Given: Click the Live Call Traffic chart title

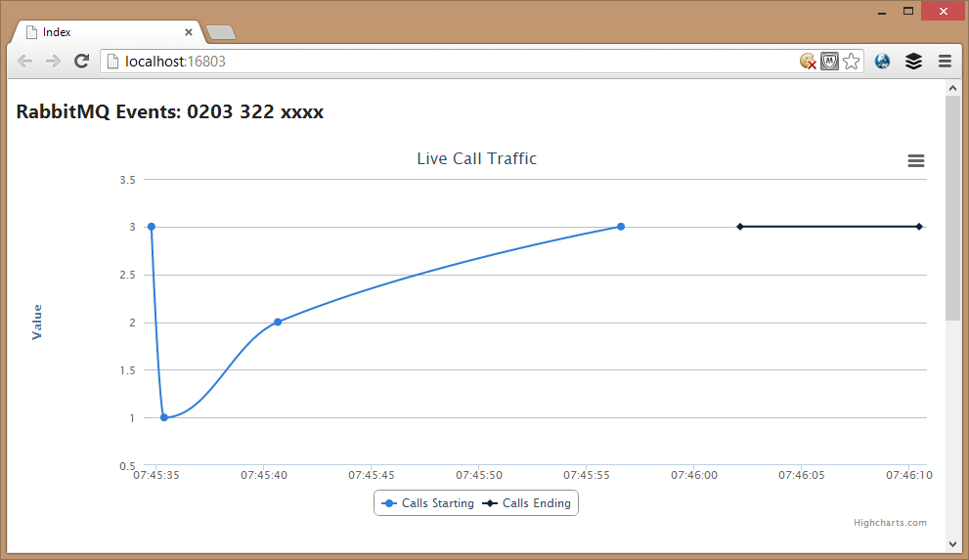Looking at the screenshot, I should (476, 158).
